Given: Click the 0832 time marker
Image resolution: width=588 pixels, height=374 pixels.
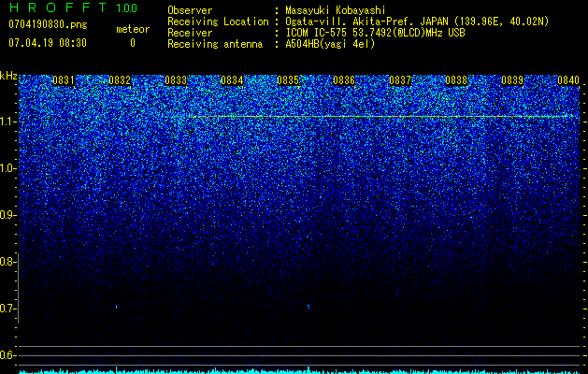Looking at the screenshot, I should tap(120, 80).
